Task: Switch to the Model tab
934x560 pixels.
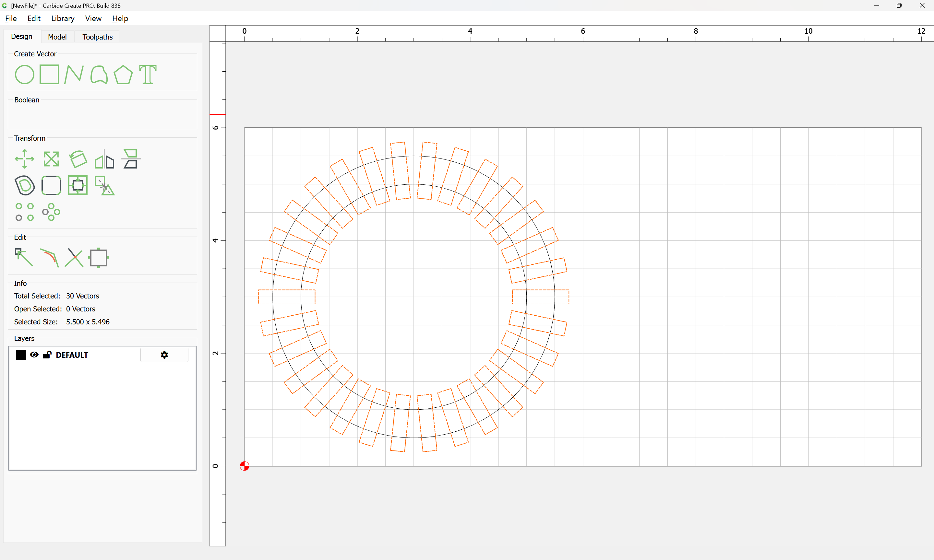Action: [57, 37]
